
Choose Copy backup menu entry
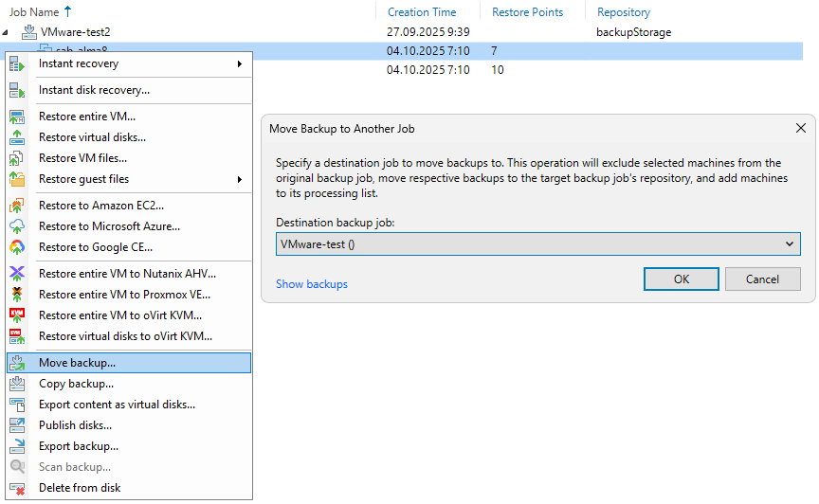[x=129, y=384]
